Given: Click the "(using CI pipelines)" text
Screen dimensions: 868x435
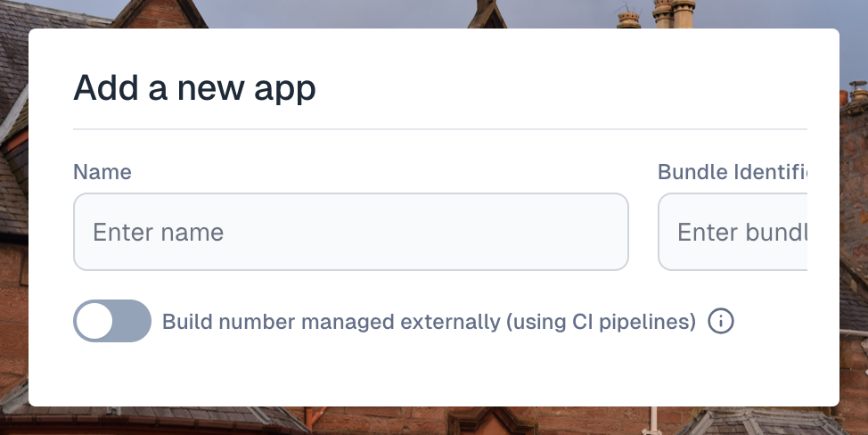Looking at the screenshot, I should tap(601, 322).
